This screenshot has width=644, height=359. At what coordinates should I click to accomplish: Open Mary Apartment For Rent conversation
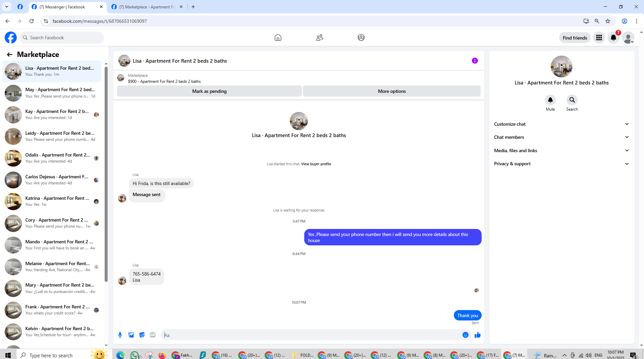pos(52,288)
